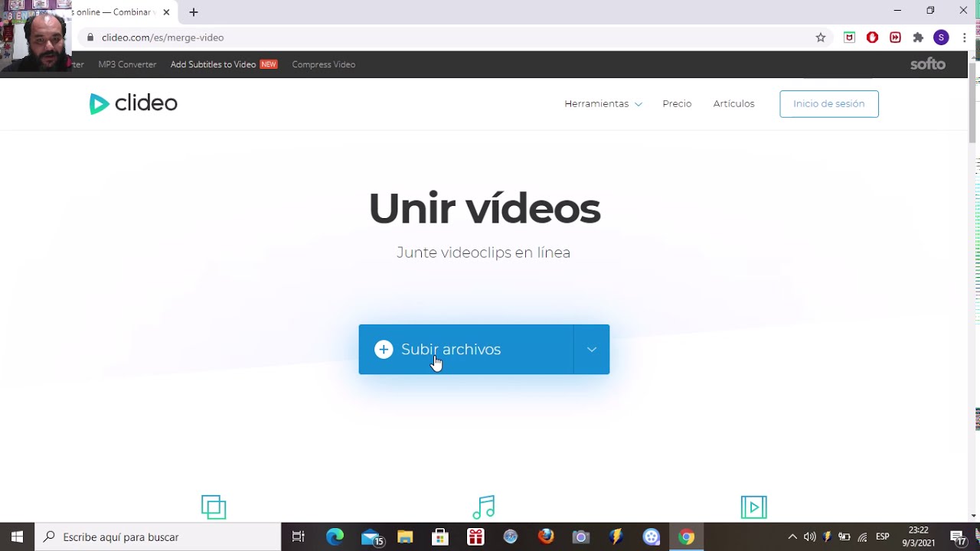Viewport: 980px width, 551px height.
Task: Launch Firefox from taskbar
Action: click(546, 536)
